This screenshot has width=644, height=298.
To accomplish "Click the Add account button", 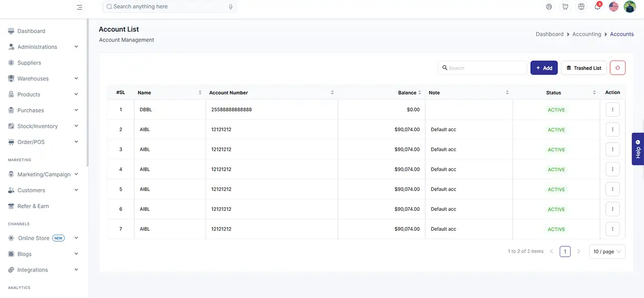I will (544, 68).
